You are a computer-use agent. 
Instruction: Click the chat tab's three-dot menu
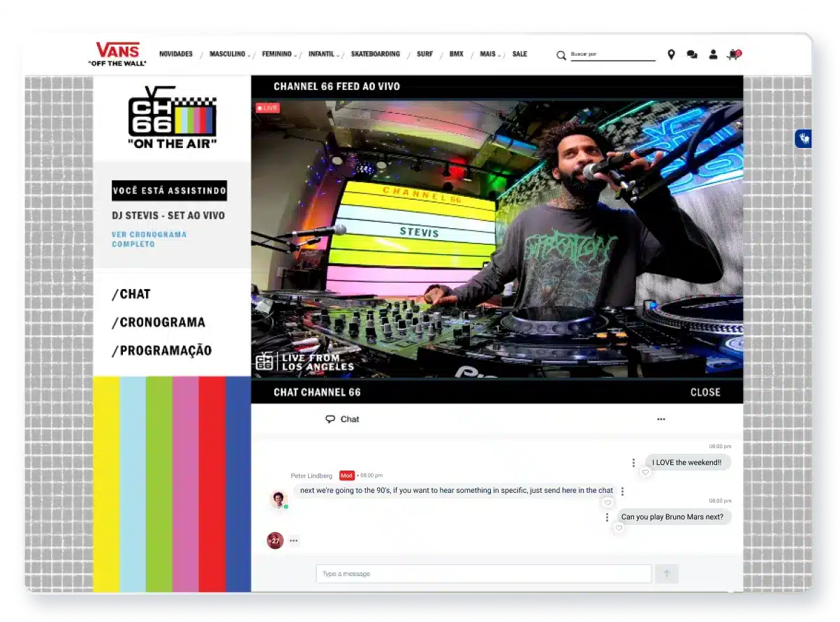[661, 420]
